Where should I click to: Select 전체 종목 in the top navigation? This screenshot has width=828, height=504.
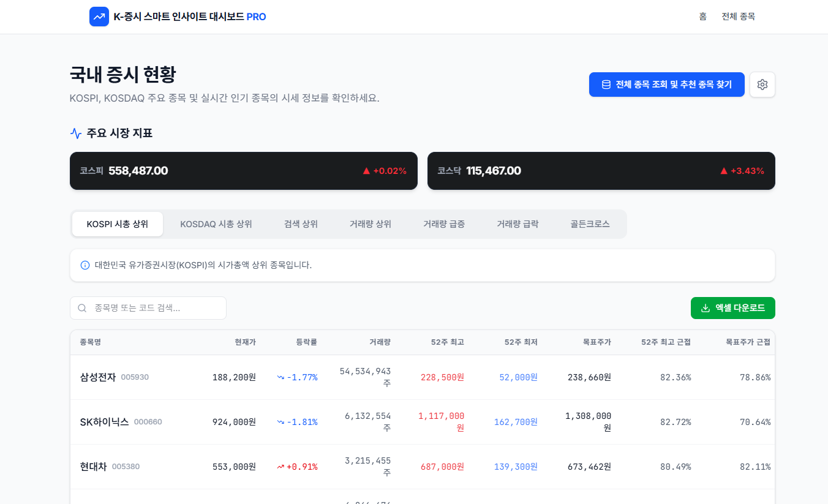click(738, 17)
